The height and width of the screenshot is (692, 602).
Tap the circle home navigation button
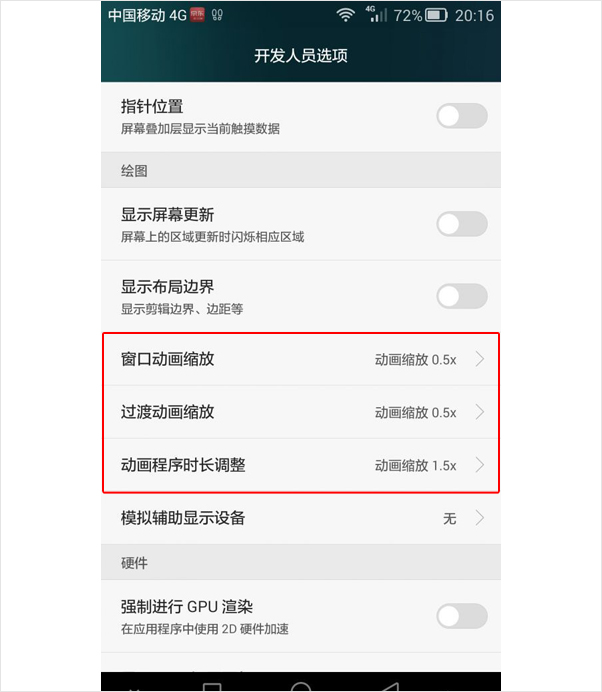tap(301, 687)
